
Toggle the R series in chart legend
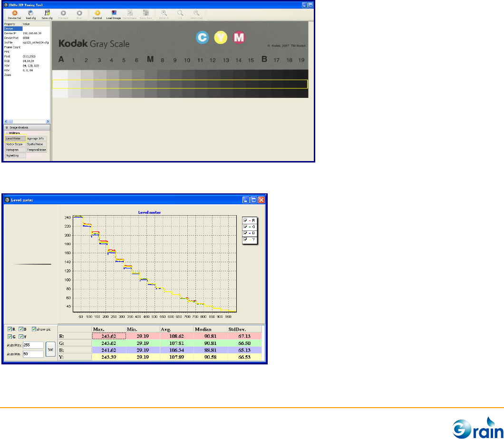[245, 220]
